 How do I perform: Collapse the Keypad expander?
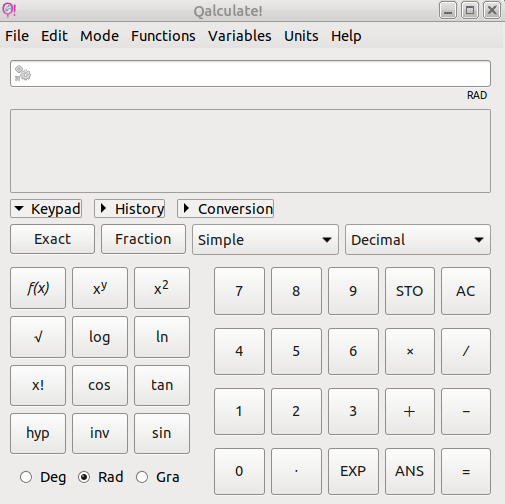tap(46, 209)
